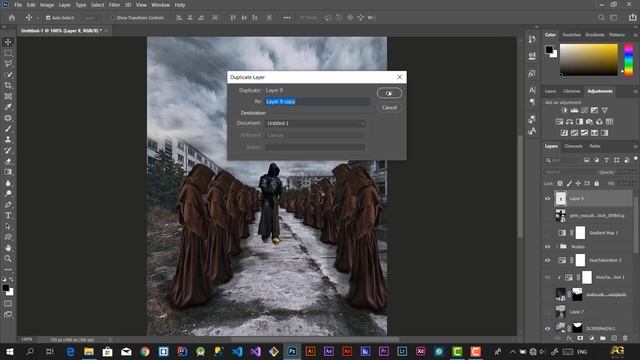Click the foreground color swatch in Color panel
Viewport: 640px width, 360px height.
tap(549, 49)
